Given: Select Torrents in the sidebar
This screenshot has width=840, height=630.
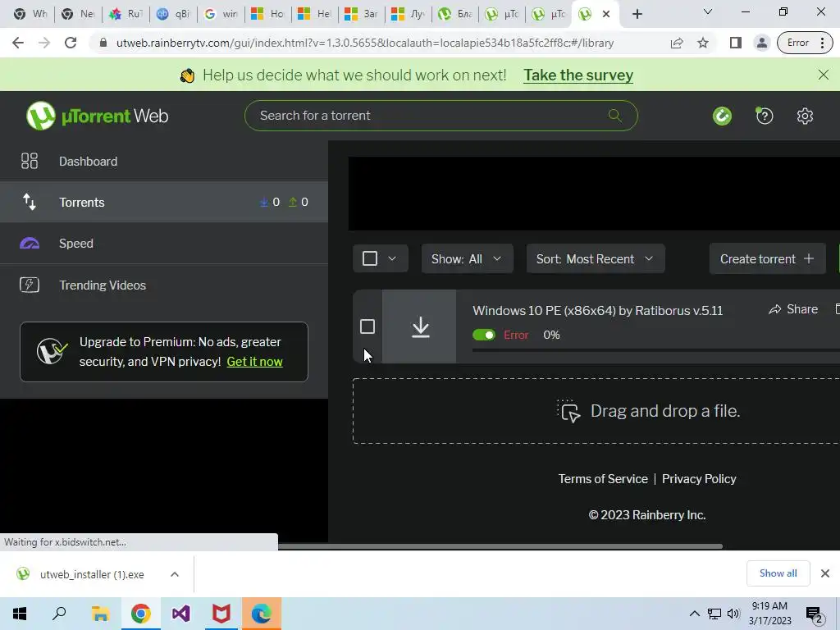Looking at the screenshot, I should click(x=164, y=202).
